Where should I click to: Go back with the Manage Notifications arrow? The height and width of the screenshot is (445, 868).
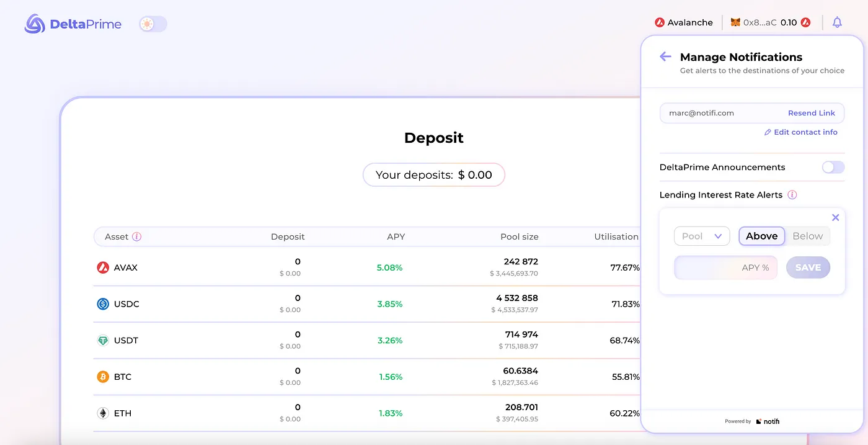pyautogui.click(x=665, y=56)
